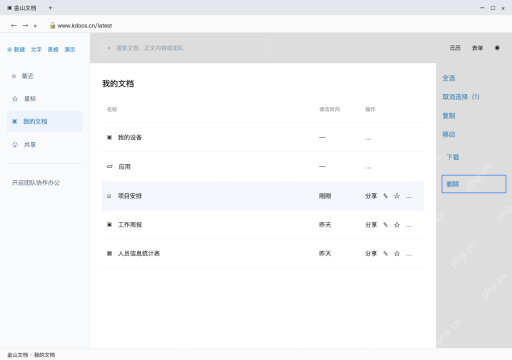
Task: Click the browser back arrow
Action: point(14,25)
